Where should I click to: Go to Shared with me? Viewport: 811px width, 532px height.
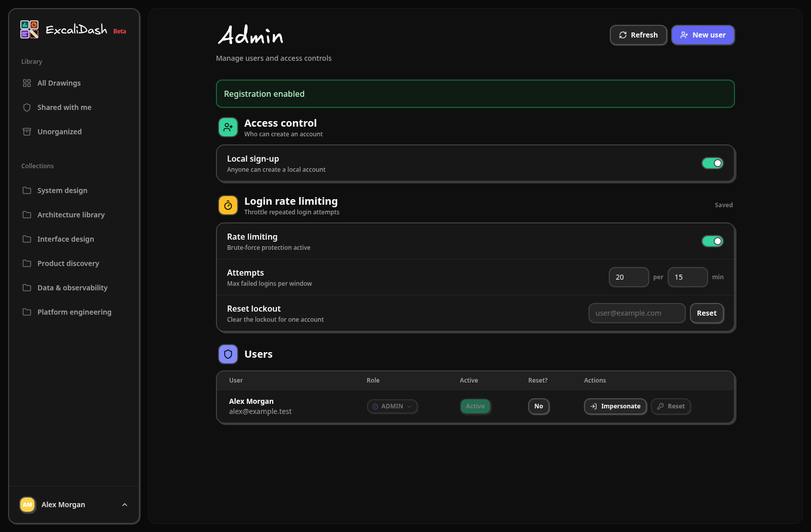(74, 107)
